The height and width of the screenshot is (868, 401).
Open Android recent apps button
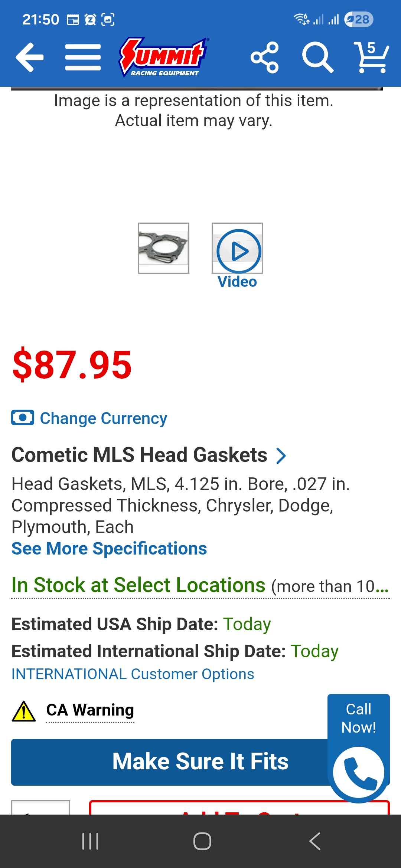[x=90, y=841]
